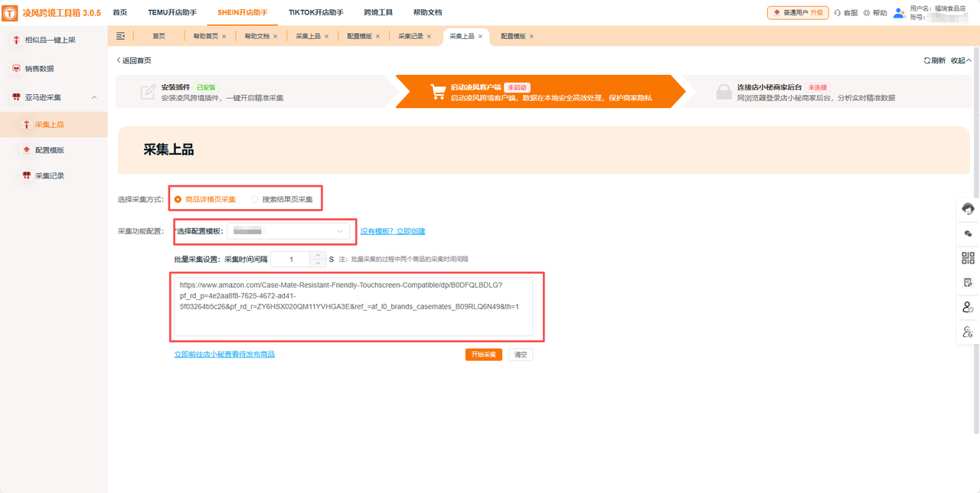Image resolution: width=980 pixels, height=493 pixels.
Task: Collapse the 亚马逊采集 sidebar section
Action: (x=95, y=97)
